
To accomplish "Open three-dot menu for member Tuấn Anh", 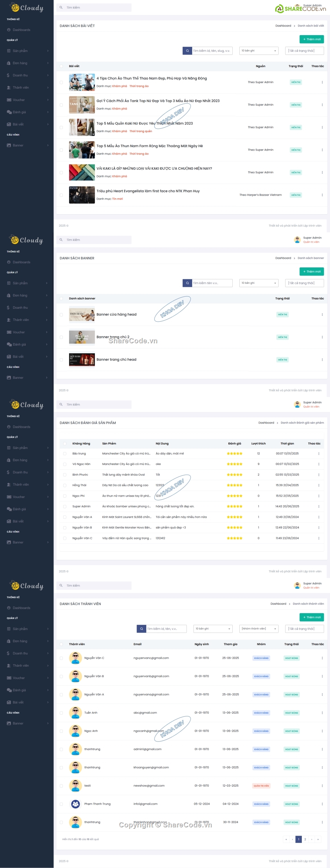I will click(x=322, y=713).
